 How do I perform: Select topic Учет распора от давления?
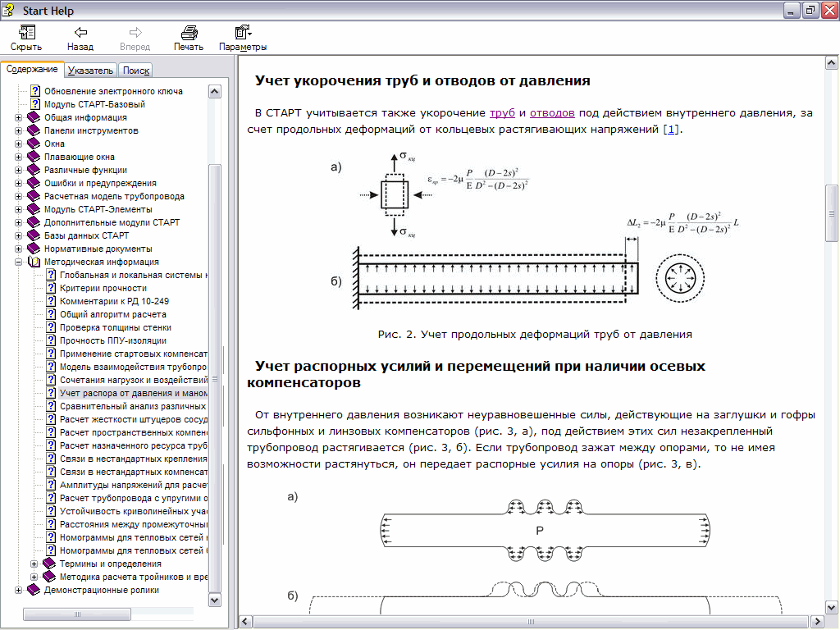pyautogui.click(x=134, y=393)
